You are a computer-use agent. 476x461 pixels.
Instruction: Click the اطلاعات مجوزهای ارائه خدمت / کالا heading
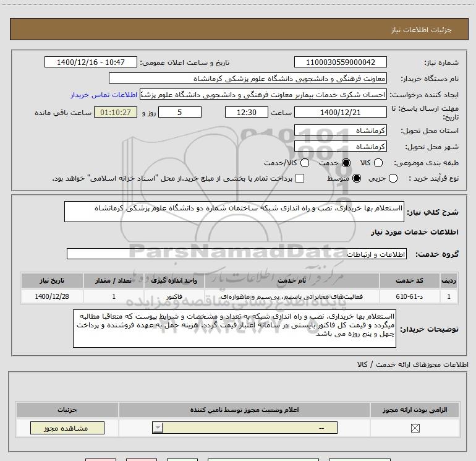coord(413,364)
